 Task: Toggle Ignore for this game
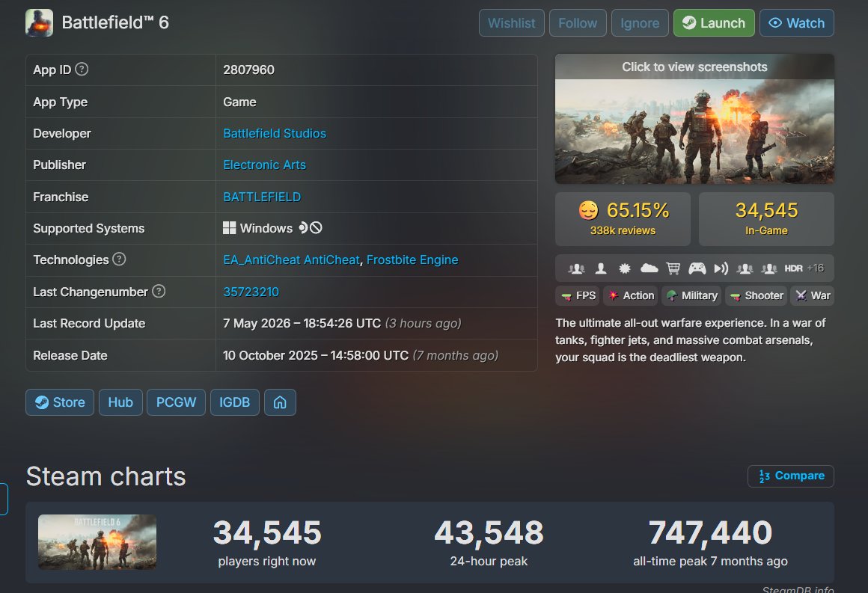coord(640,22)
